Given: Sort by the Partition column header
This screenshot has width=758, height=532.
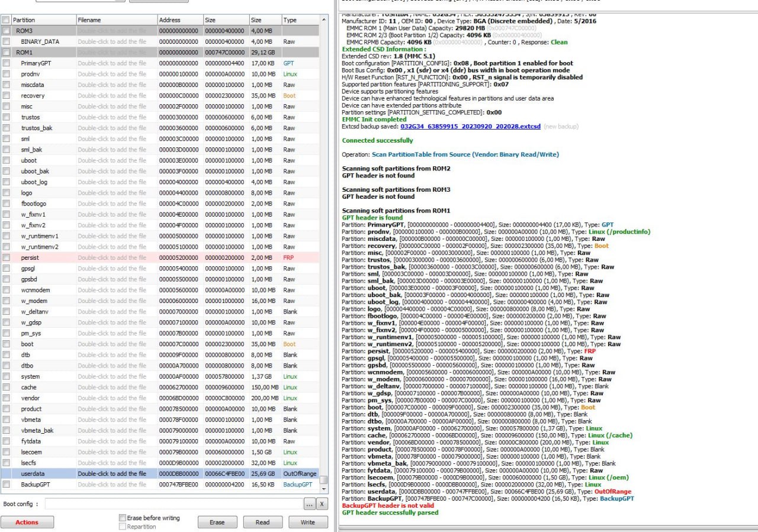Looking at the screenshot, I should (43, 20).
